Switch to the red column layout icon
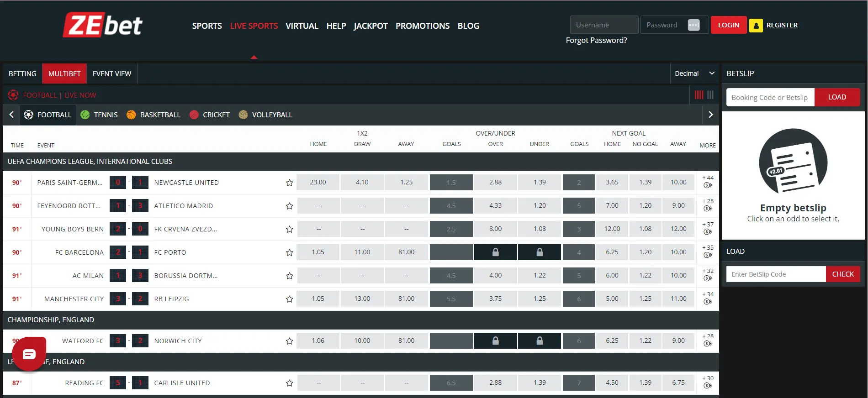Viewport: 868px width, 398px height. (x=699, y=95)
